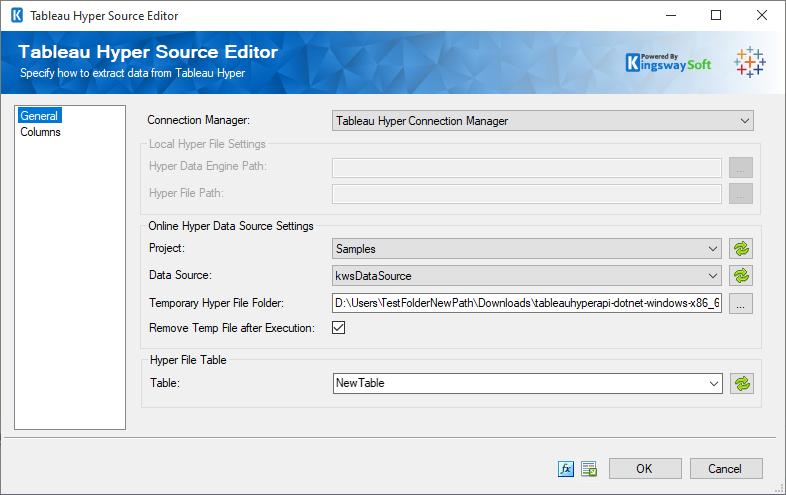
Task: Click the K application icon in title bar
Action: 17,16
